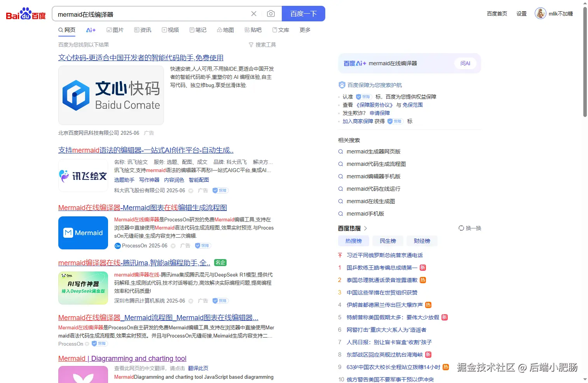This screenshot has width=588, height=383.
Task: Open the 申请保障 link
Action: [x=380, y=113]
